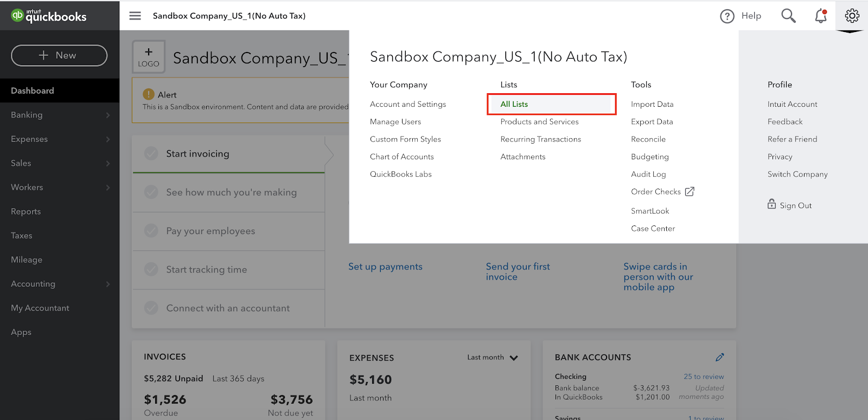The image size is (868, 420).
Task: Open Case Center
Action: (x=653, y=228)
